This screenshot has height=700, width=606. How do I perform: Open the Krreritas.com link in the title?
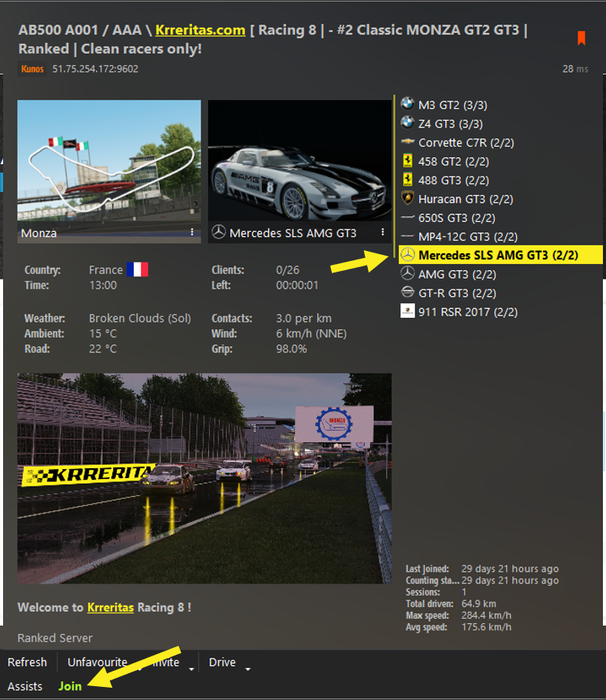[200, 31]
